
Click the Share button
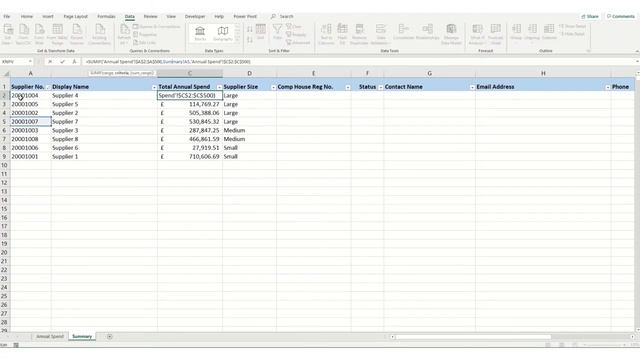(x=590, y=16)
